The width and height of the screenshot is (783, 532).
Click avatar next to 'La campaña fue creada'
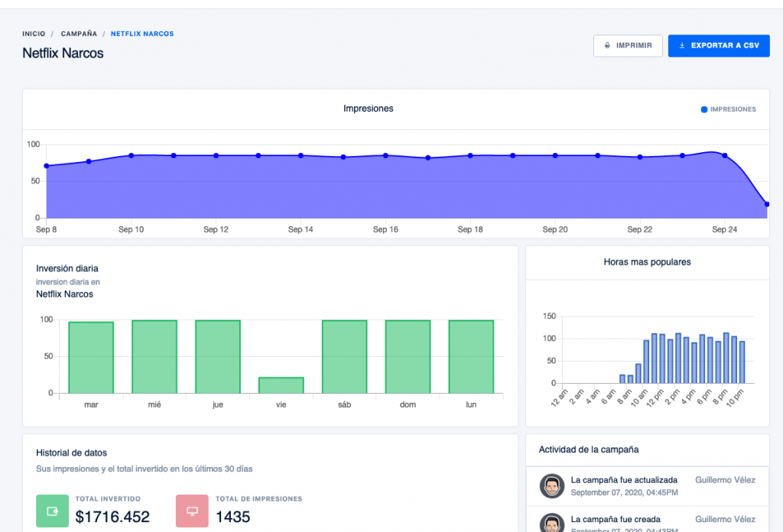551,524
